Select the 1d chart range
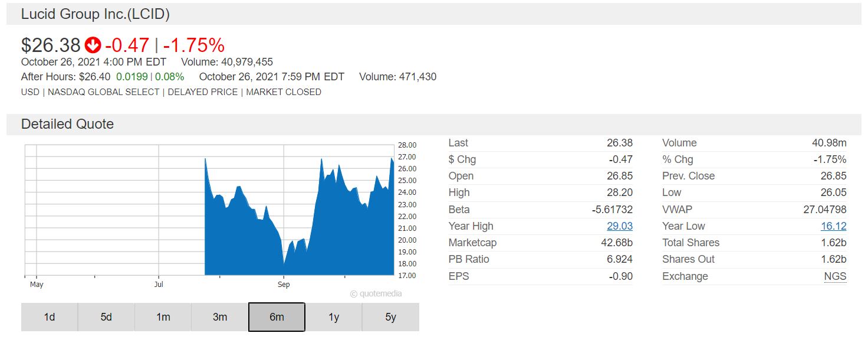Viewport: 868px width, 346px height. point(50,317)
